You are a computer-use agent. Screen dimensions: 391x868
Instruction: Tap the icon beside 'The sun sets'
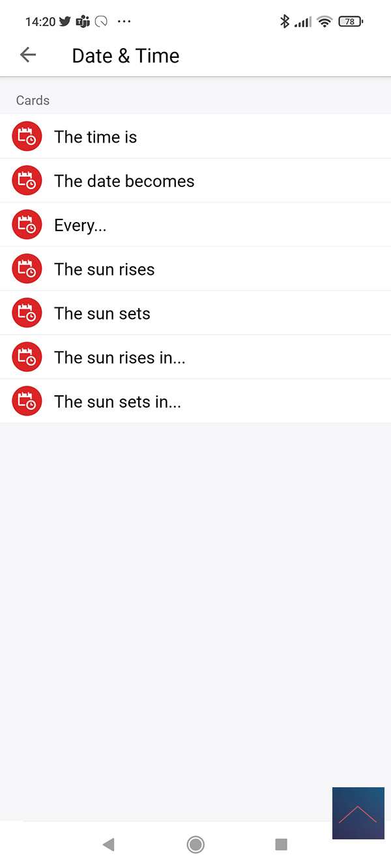click(x=27, y=313)
